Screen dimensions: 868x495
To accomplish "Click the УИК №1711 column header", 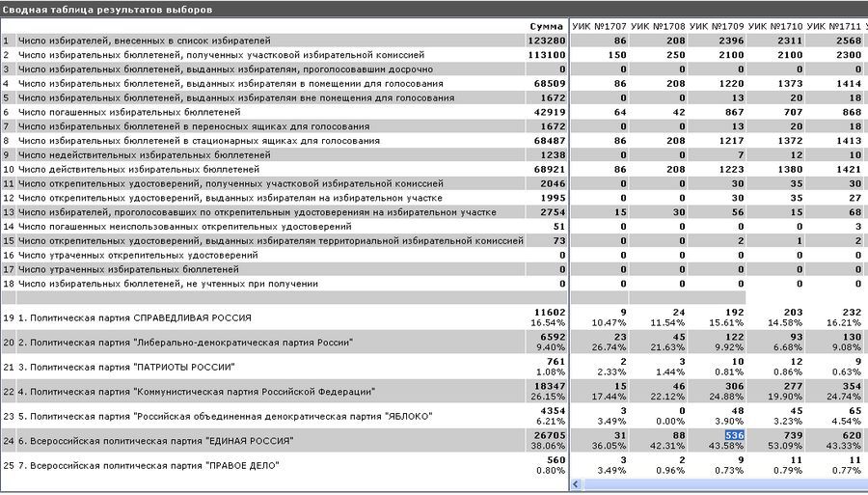I will [837, 25].
